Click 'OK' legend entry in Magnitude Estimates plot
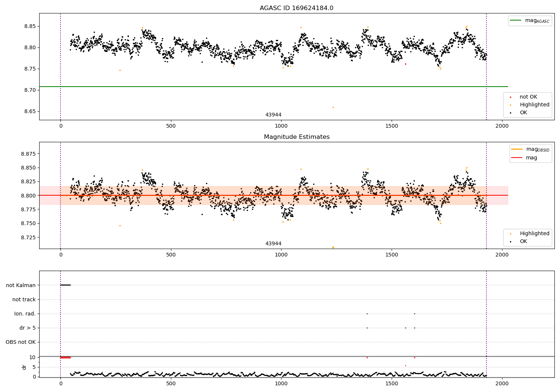Image resolution: width=560 pixels, height=392 pixels. click(x=523, y=242)
